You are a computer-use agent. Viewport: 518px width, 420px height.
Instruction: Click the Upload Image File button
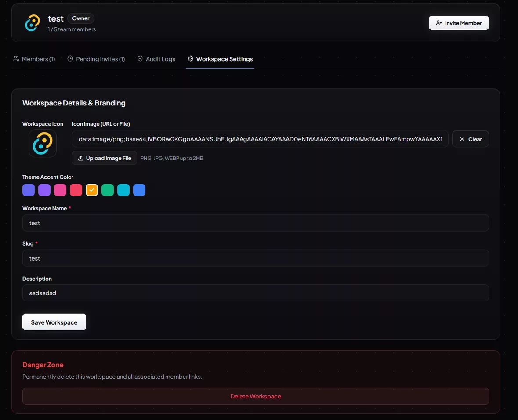105,158
